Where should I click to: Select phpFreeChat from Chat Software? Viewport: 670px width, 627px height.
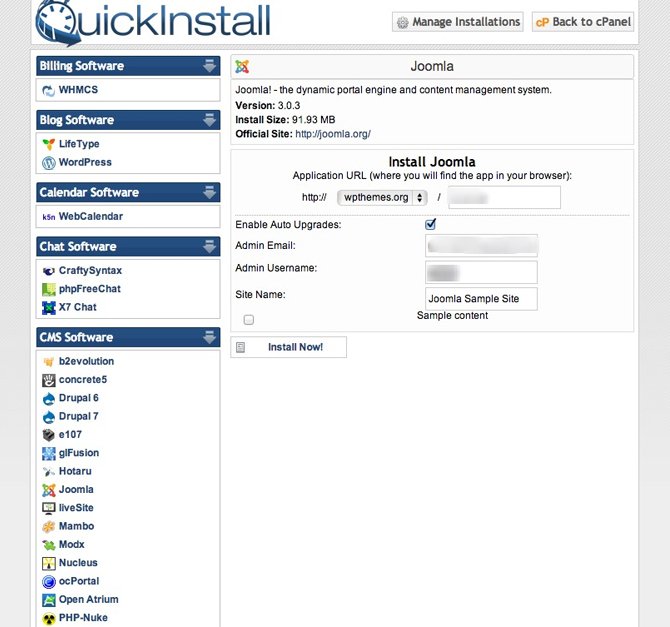(x=90, y=289)
